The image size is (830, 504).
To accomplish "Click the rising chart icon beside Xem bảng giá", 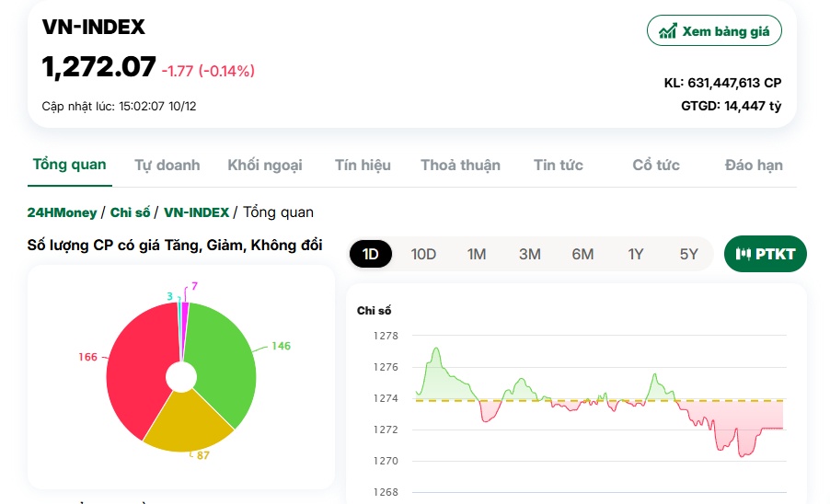I will 667,30.
